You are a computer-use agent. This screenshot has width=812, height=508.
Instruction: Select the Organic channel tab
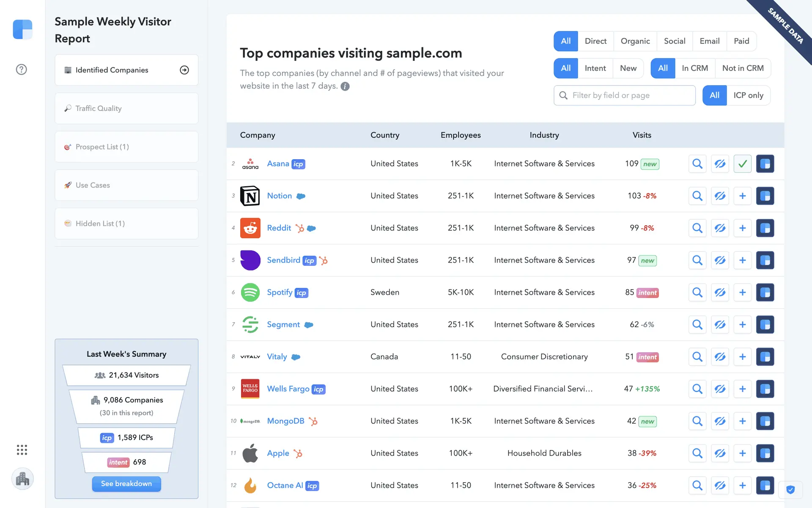point(635,41)
